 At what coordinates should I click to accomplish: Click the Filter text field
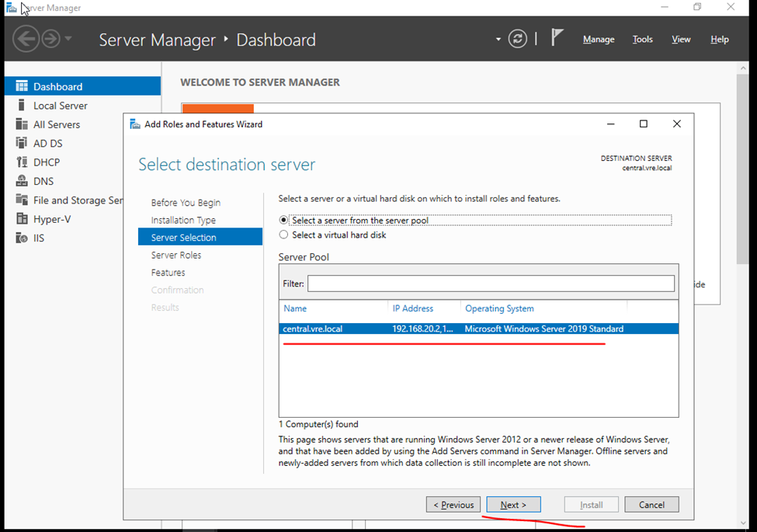click(x=491, y=284)
